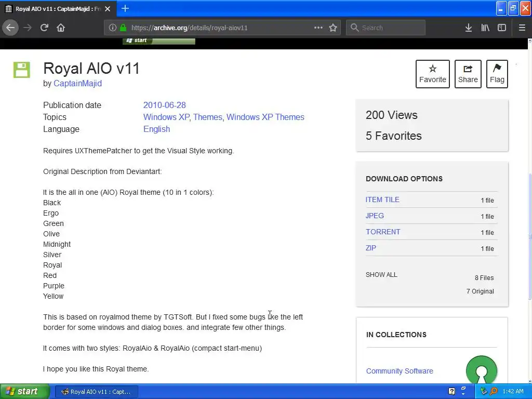Go back to the previous page

pyautogui.click(x=10, y=28)
